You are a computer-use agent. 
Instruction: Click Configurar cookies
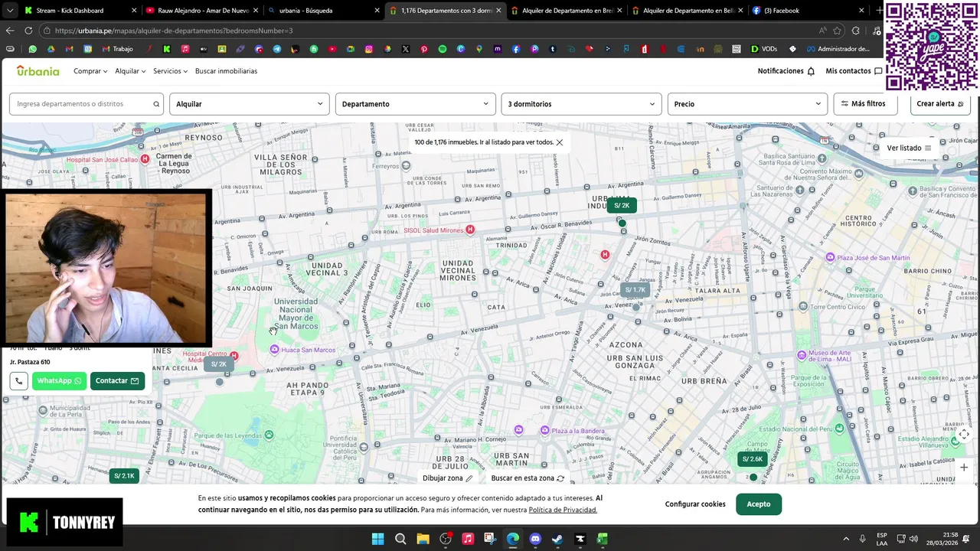tap(695, 504)
